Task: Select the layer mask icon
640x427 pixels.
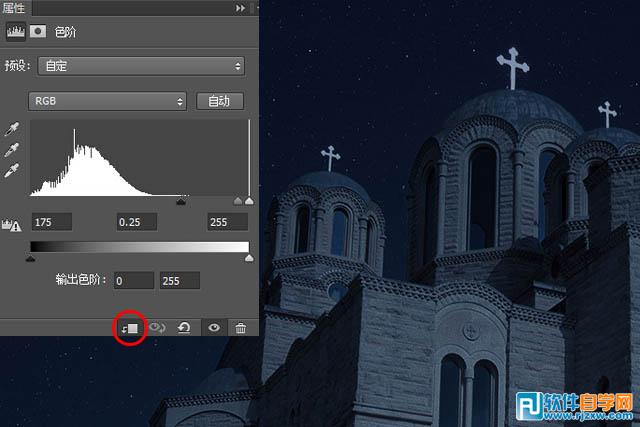Action: [38, 31]
